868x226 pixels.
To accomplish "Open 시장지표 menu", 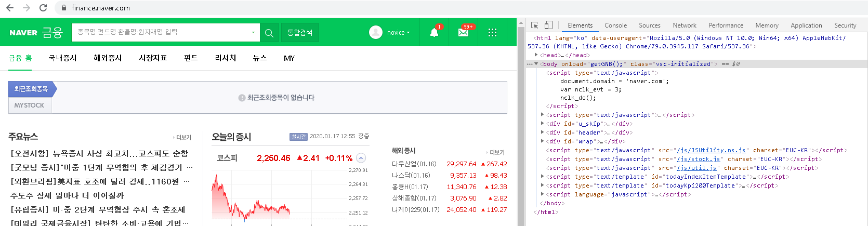I will 153,58.
